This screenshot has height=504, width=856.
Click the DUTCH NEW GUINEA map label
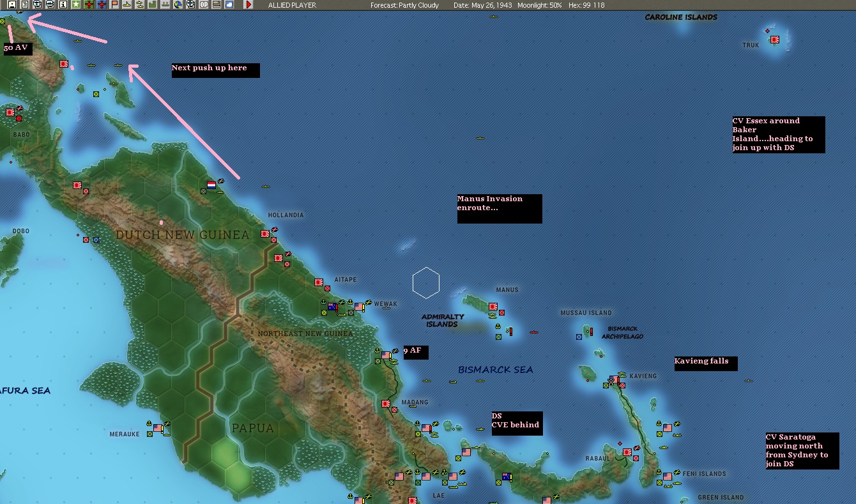pos(183,235)
